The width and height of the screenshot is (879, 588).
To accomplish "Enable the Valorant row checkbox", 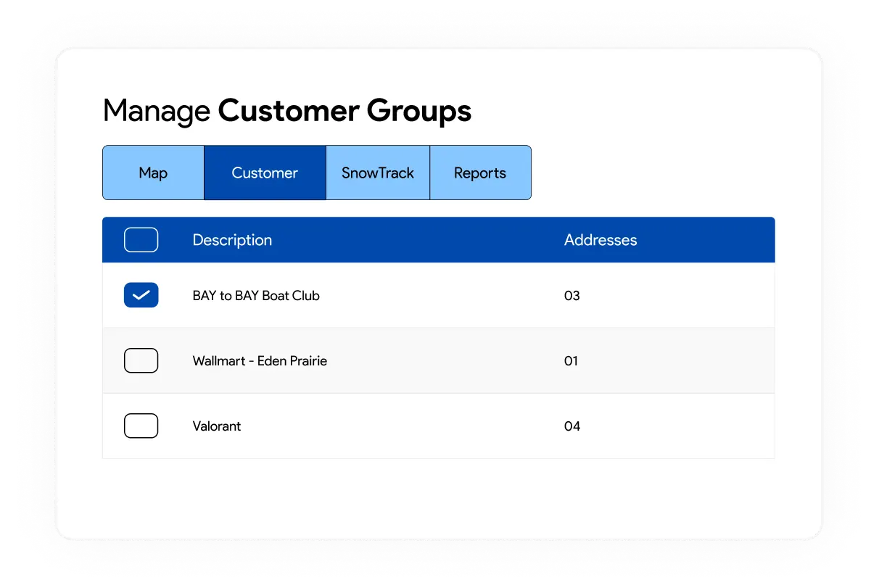I will coord(141,426).
